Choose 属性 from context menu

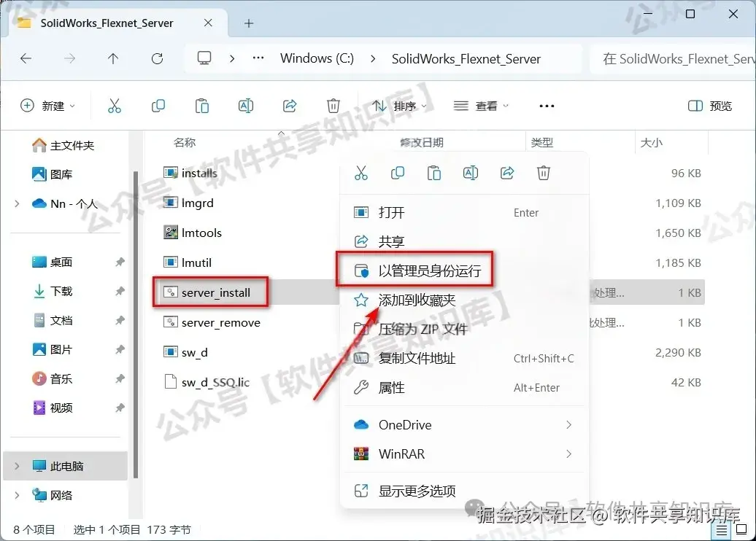[464, 387]
